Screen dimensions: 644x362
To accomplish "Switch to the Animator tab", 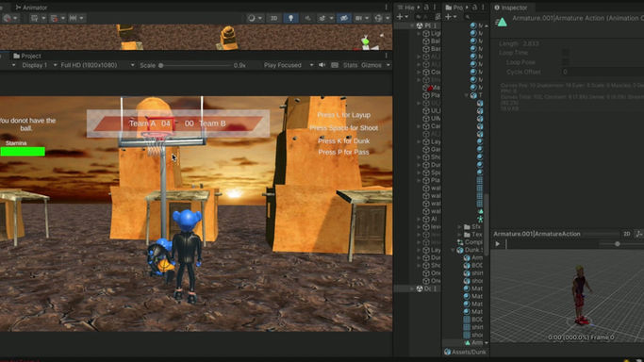I will tap(31, 8).
